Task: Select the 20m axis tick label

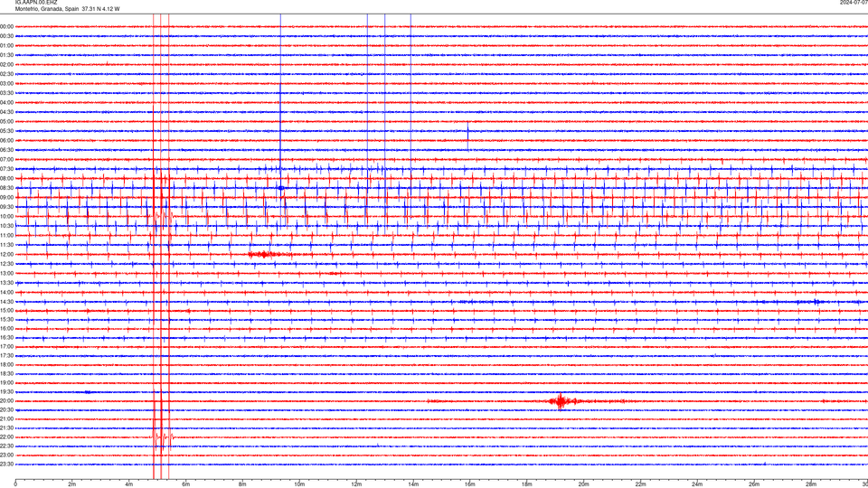Action: [x=583, y=484]
